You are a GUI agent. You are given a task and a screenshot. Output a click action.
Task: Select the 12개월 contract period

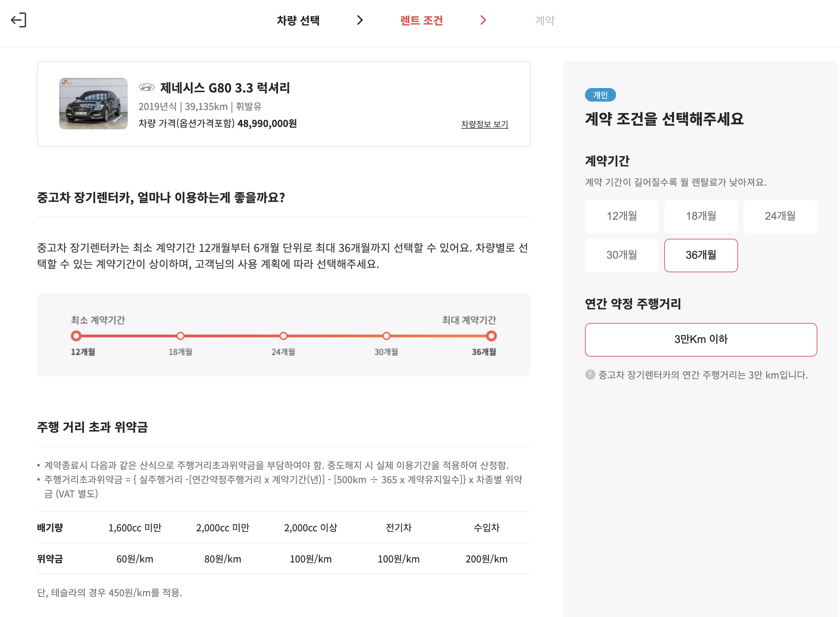(x=622, y=216)
